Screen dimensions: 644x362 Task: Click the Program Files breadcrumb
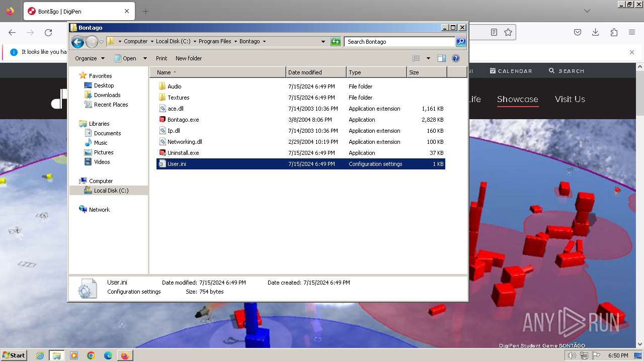[x=215, y=41]
